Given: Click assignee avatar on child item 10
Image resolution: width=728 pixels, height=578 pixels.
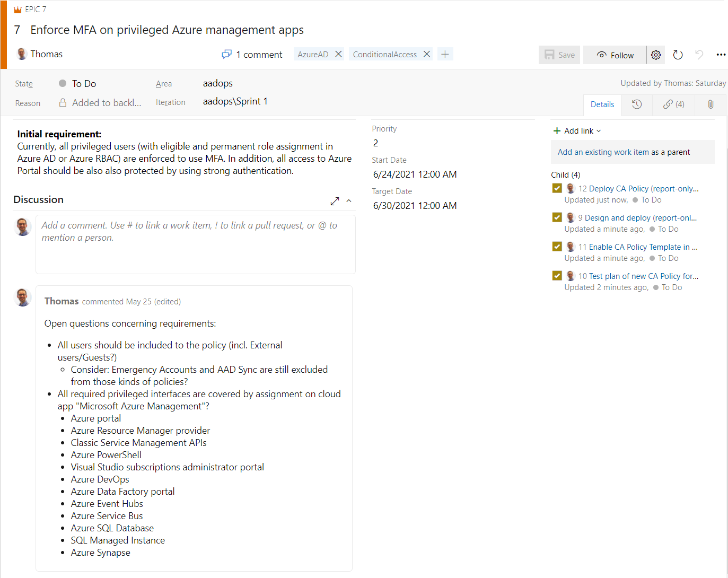Looking at the screenshot, I should (x=571, y=276).
